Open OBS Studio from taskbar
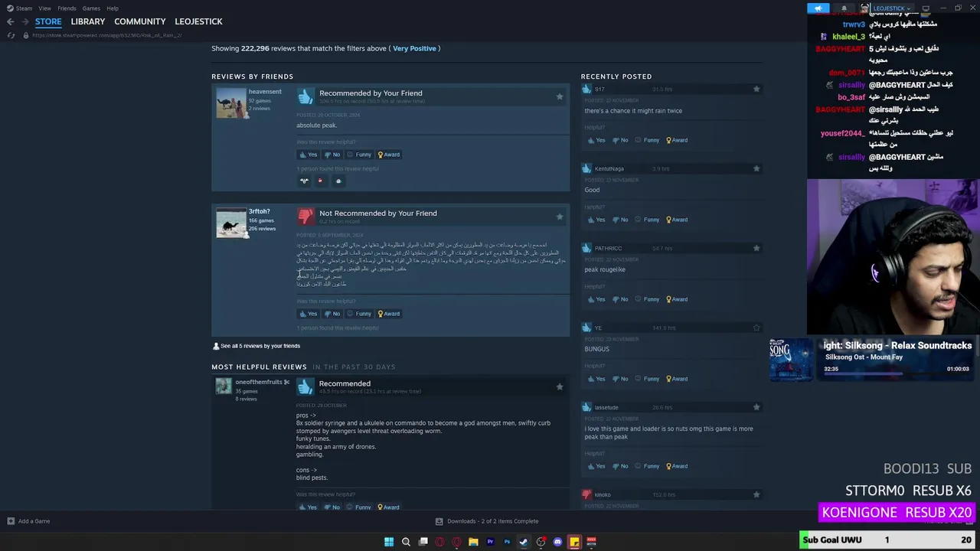The width and height of the screenshot is (980, 551). 541,542
